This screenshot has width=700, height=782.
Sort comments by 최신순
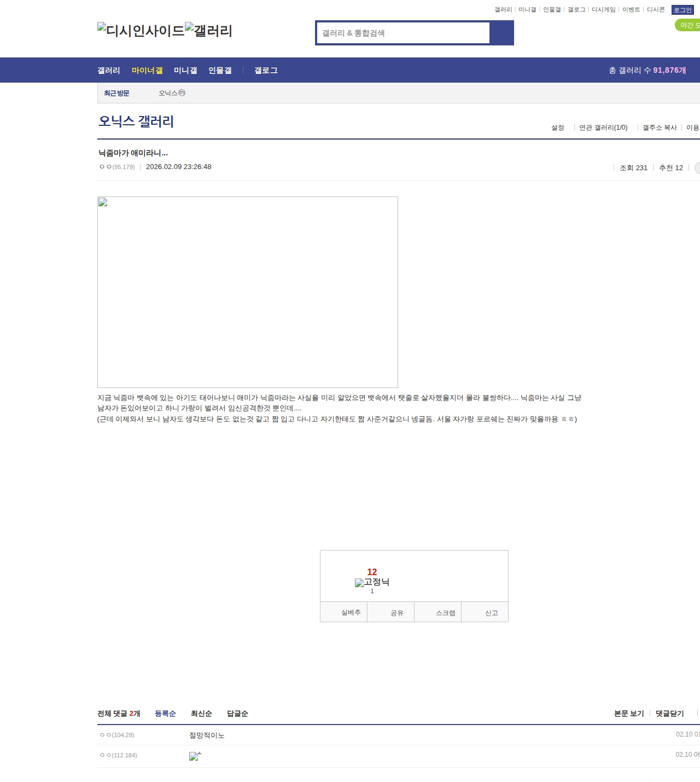pyautogui.click(x=201, y=714)
